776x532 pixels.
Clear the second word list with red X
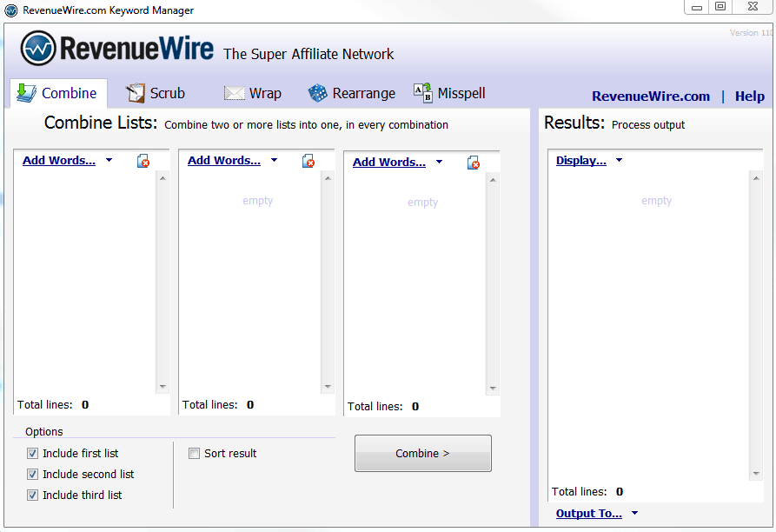coord(308,162)
